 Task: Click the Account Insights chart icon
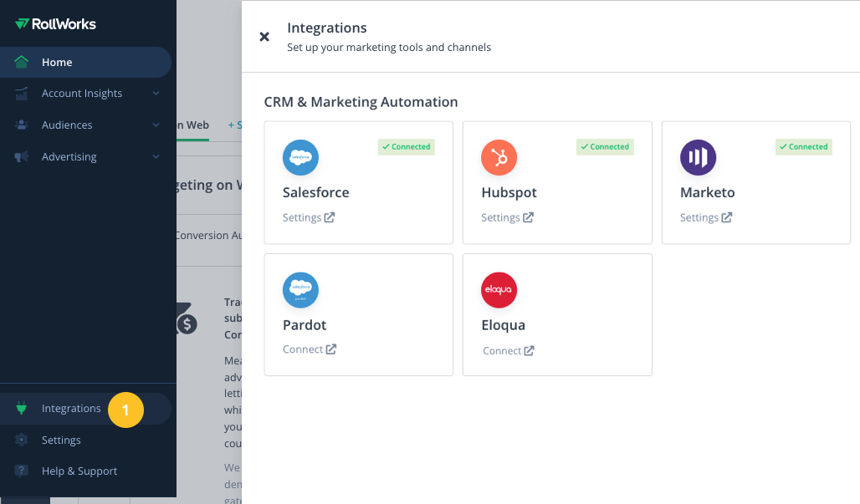(22, 94)
